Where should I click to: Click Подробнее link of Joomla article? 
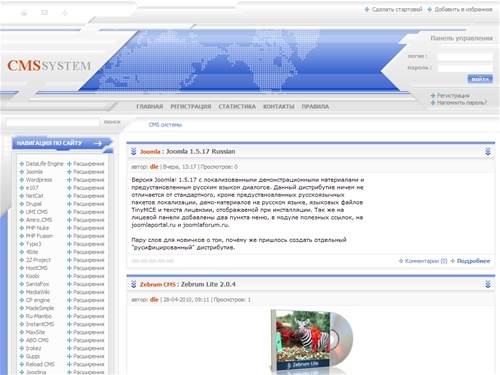[473, 261]
